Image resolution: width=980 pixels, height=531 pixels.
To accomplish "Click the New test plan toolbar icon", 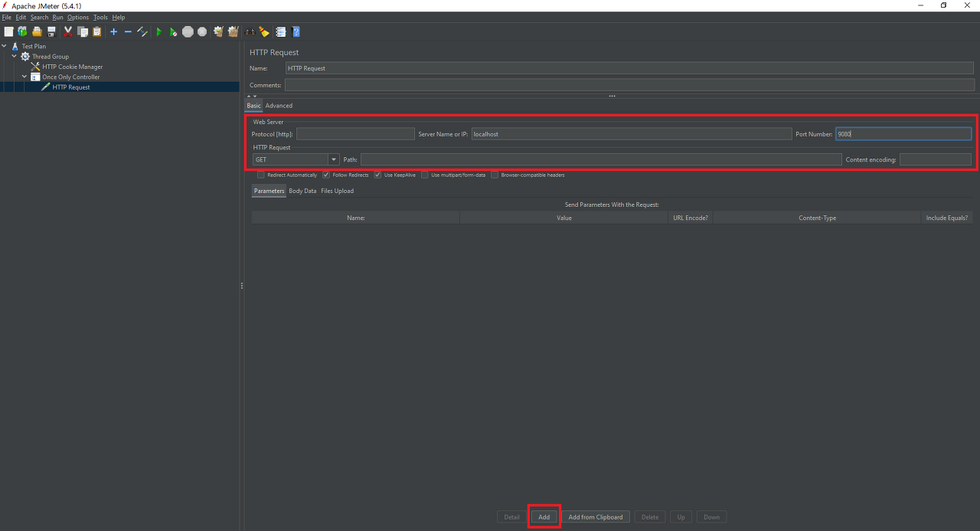I will point(8,31).
